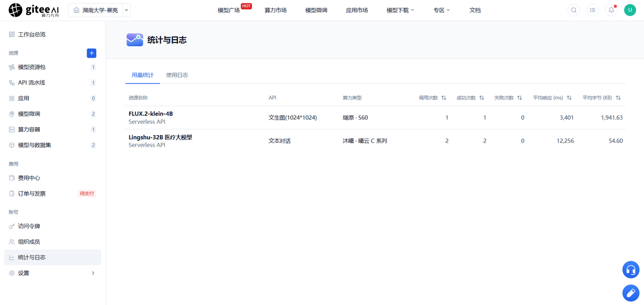644x305 pixels.
Task: Click the Lingshu-32B 医疗大模型 resource name
Action: click(160, 137)
